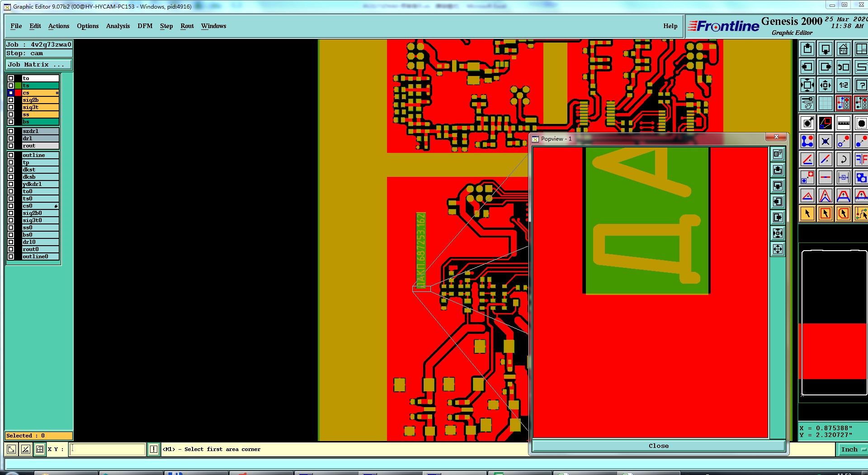Click the question mark help icon
Image resolution: width=868 pixels, height=475 pixels.
[861, 85]
